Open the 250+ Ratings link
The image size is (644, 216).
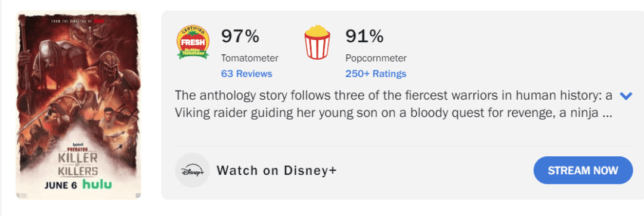pyautogui.click(x=376, y=74)
